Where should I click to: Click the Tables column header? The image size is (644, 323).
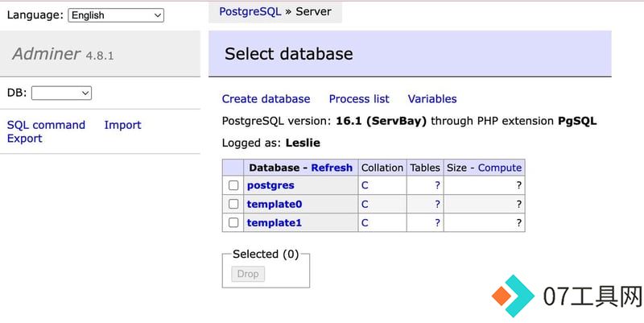pyautogui.click(x=425, y=168)
